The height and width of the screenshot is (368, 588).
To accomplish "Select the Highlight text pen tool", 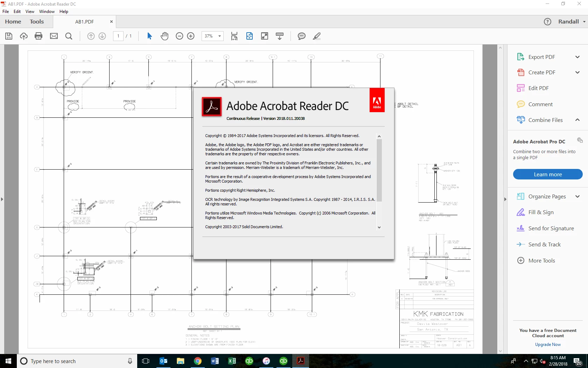I will pos(317,36).
